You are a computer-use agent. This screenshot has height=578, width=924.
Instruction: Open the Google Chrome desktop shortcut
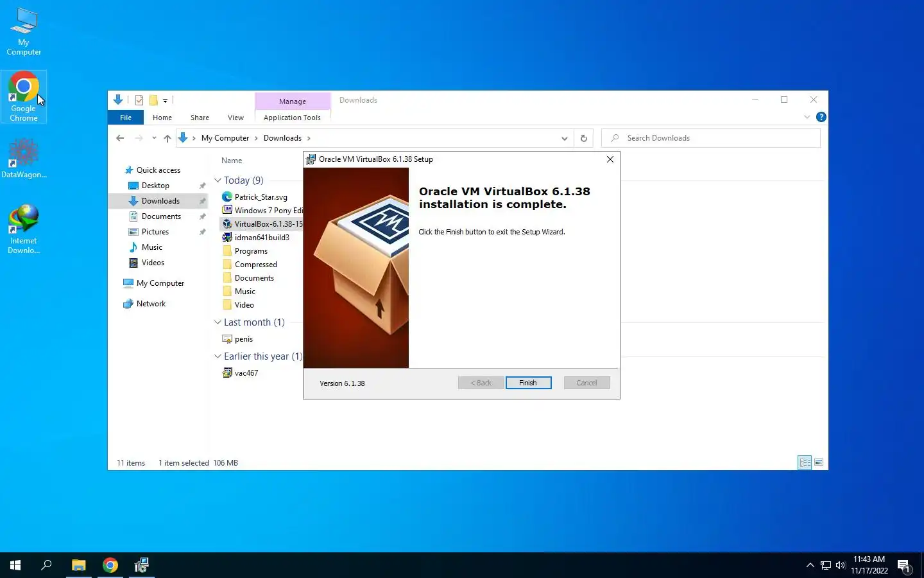(24, 97)
